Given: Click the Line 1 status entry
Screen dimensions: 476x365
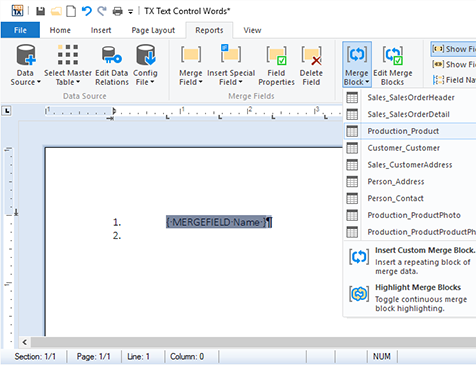Looking at the screenshot, I should pyautogui.click(x=138, y=357).
